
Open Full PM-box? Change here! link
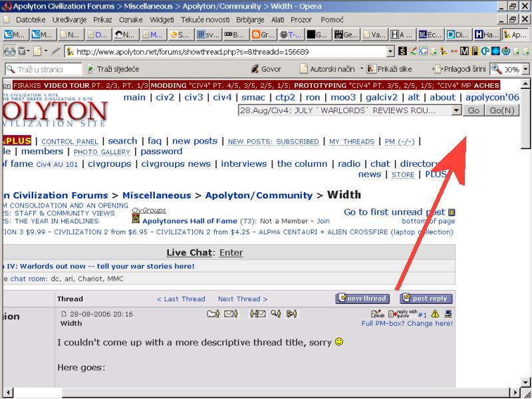coord(407,323)
